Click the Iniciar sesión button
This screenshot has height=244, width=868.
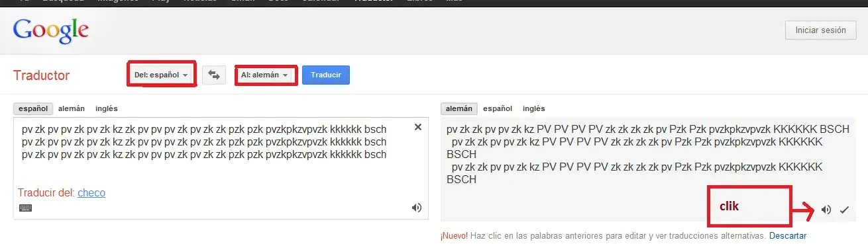820,30
